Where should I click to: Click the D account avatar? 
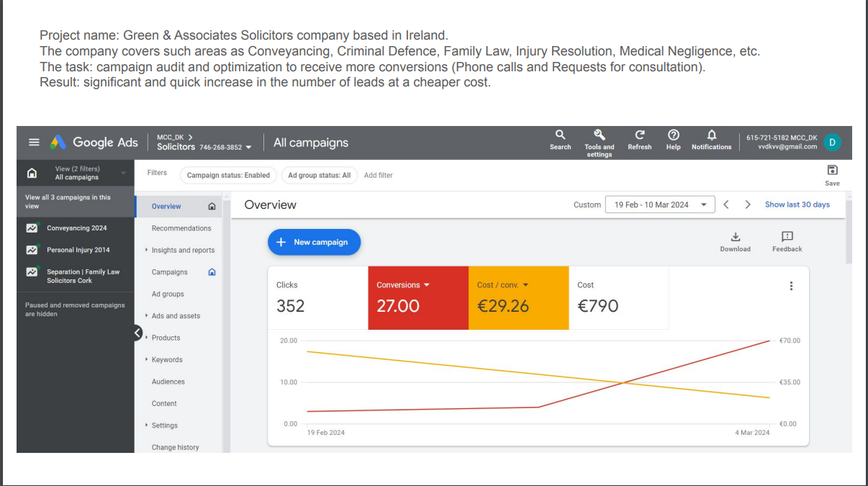coord(832,143)
